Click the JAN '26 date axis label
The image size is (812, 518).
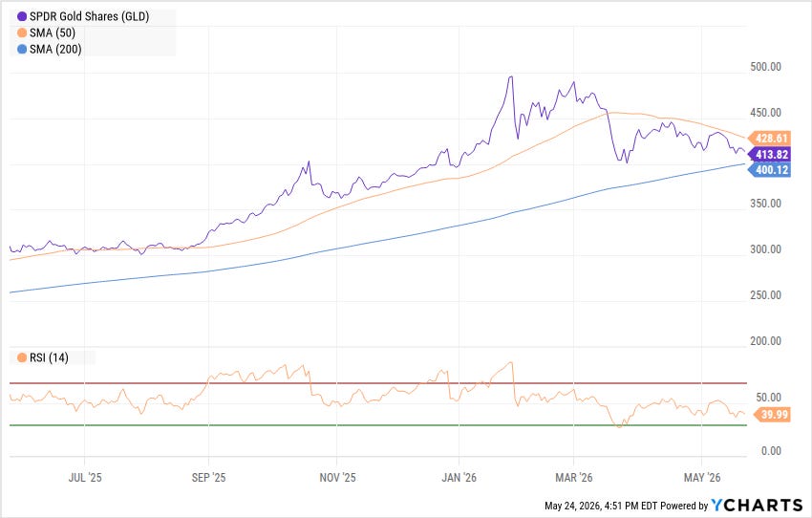coord(459,478)
